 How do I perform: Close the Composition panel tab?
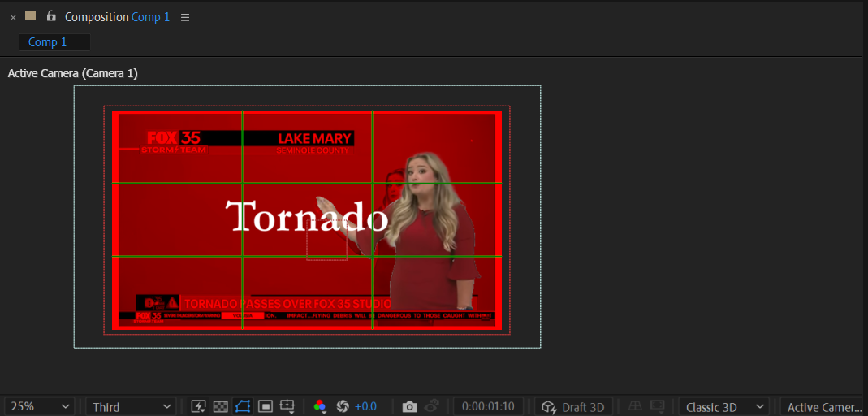tap(13, 17)
